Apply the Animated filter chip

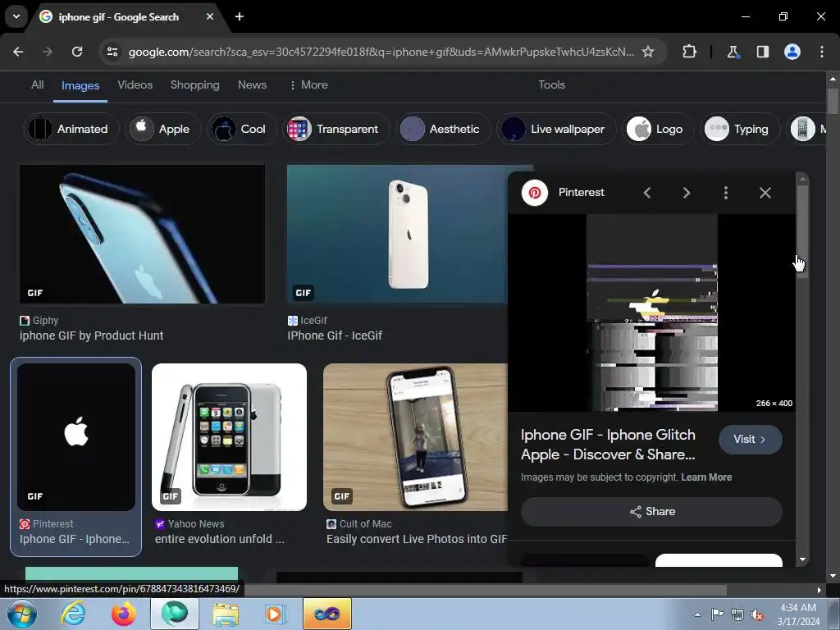point(71,129)
